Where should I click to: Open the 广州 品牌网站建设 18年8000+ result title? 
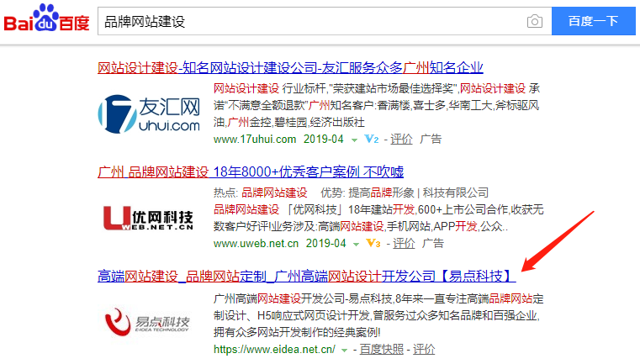[251, 171]
